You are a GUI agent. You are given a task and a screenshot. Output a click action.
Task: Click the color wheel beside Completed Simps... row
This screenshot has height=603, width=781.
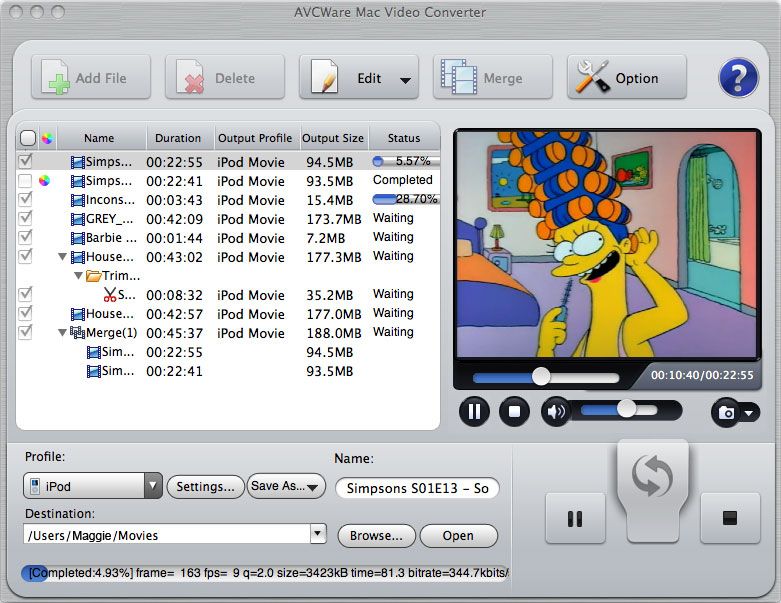pyautogui.click(x=44, y=180)
